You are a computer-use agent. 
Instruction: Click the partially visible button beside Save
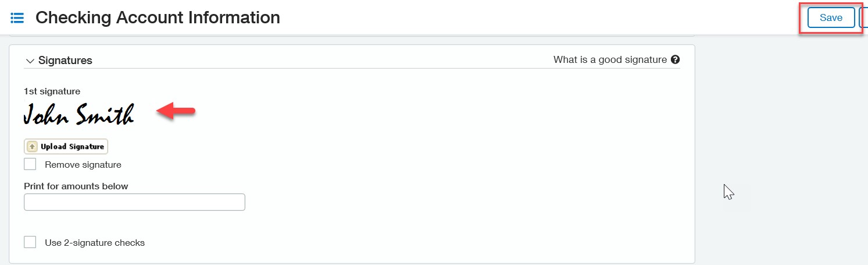tap(863, 17)
